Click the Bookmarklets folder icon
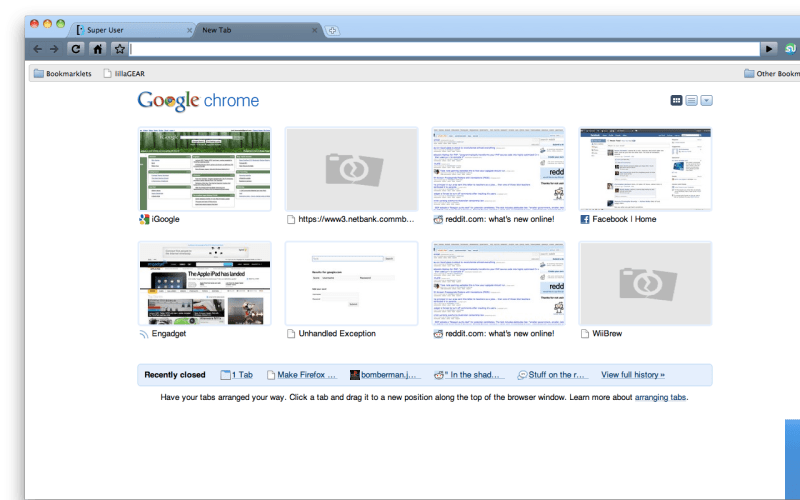Image resolution: width=800 pixels, height=500 pixels. (x=38, y=73)
